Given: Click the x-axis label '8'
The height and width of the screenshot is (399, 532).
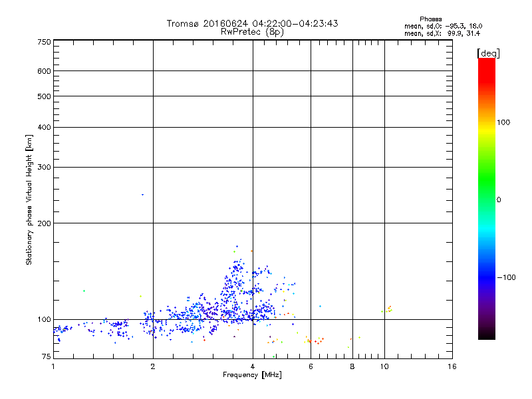Looking at the screenshot, I should coord(352,366).
